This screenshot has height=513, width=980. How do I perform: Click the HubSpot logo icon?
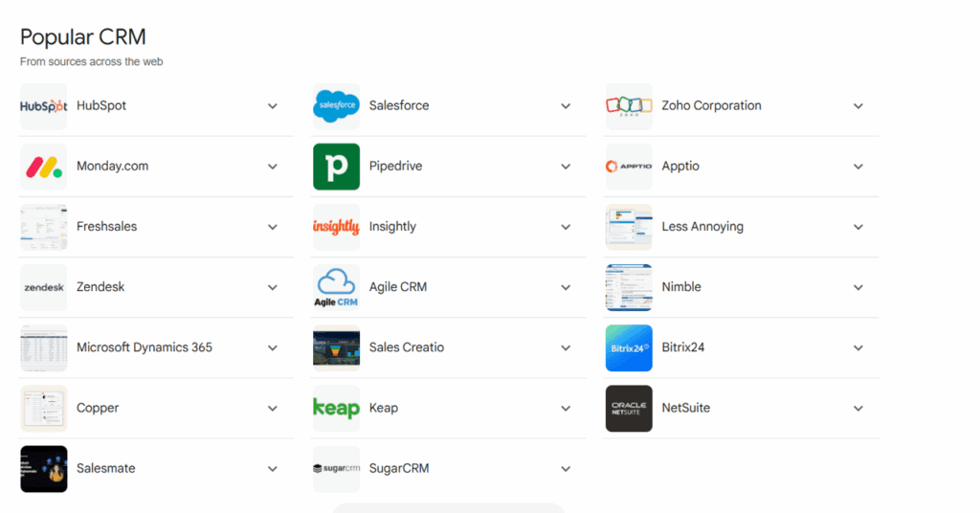pyautogui.click(x=44, y=106)
